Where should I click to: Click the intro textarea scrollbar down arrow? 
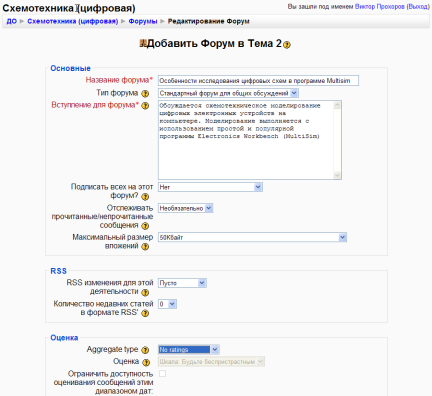coord(337,175)
